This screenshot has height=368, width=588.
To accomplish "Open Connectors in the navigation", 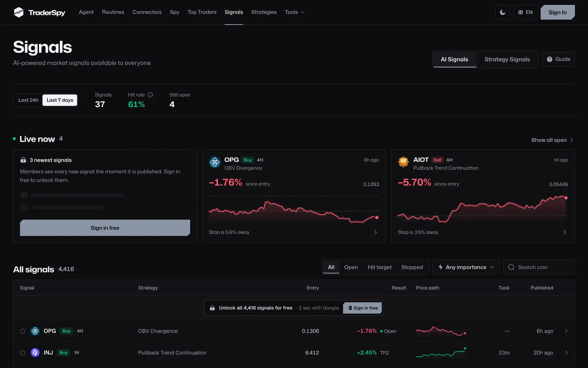I will 147,12.
